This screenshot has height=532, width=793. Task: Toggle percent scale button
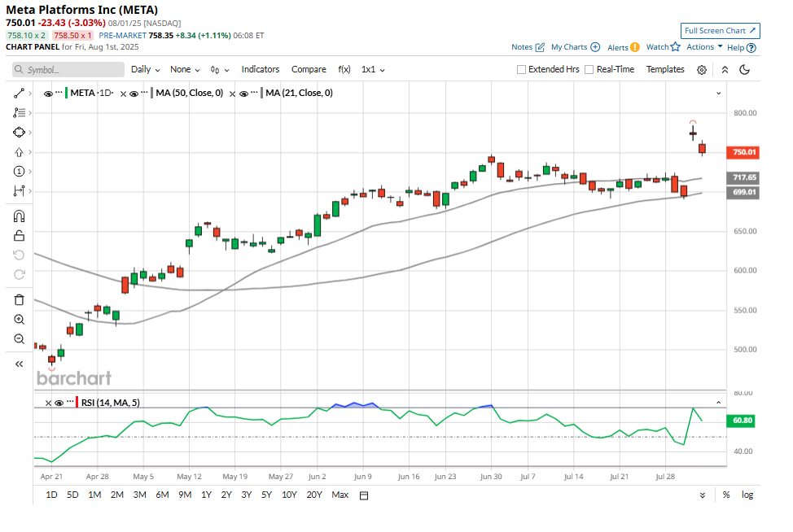click(726, 495)
